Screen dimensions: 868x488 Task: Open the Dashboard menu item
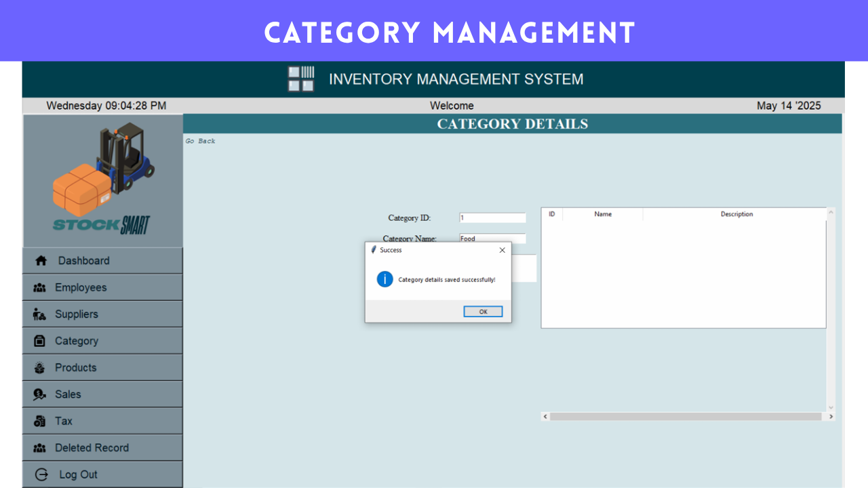(x=102, y=261)
